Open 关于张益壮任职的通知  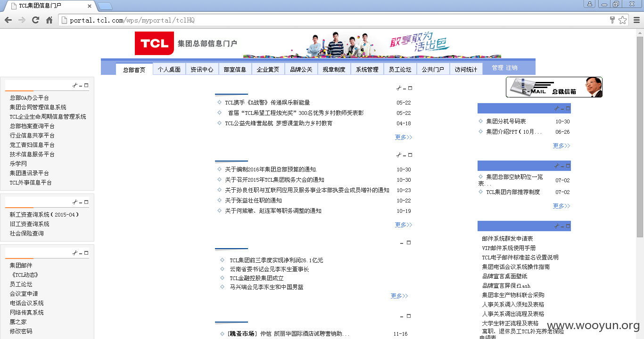[253, 201]
